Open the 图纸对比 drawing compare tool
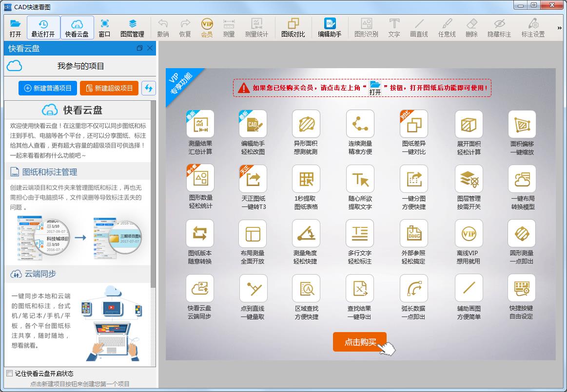The image size is (567, 392). (x=293, y=27)
